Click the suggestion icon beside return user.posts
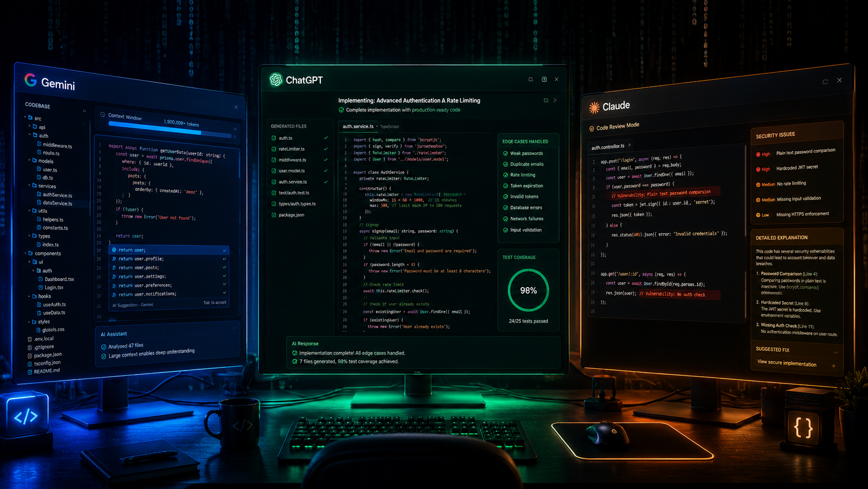This screenshot has width=868, height=489. pyautogui.click(x=114, y=268)
